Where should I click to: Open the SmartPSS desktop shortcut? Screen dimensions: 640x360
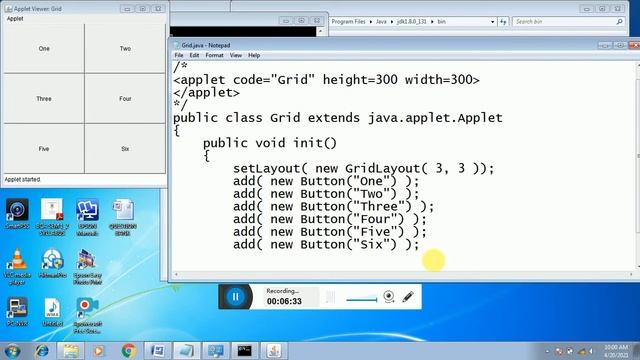pyautogui.click(x=17, y=213)
